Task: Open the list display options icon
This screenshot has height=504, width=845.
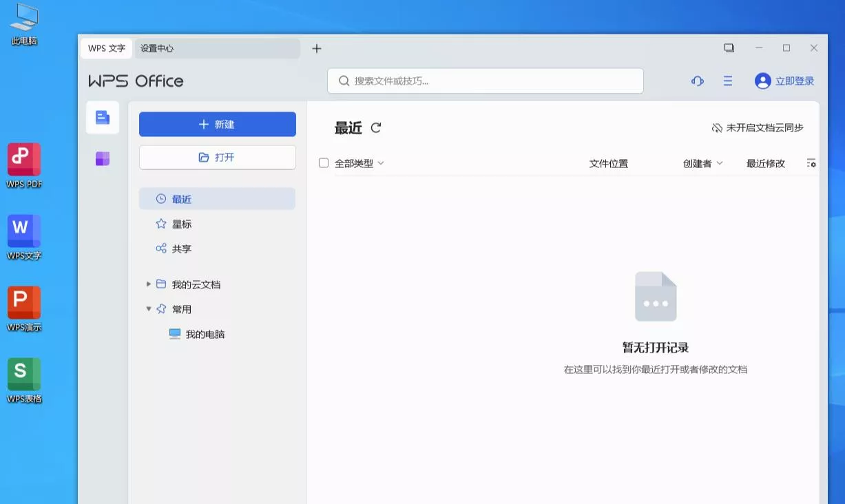Action: coord(811,163)
